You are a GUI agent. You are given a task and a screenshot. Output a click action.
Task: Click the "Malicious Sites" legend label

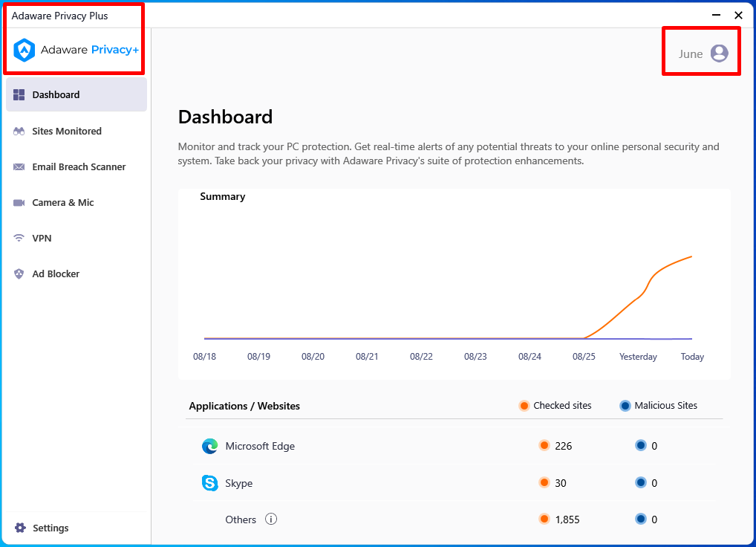tap(666, 406)
